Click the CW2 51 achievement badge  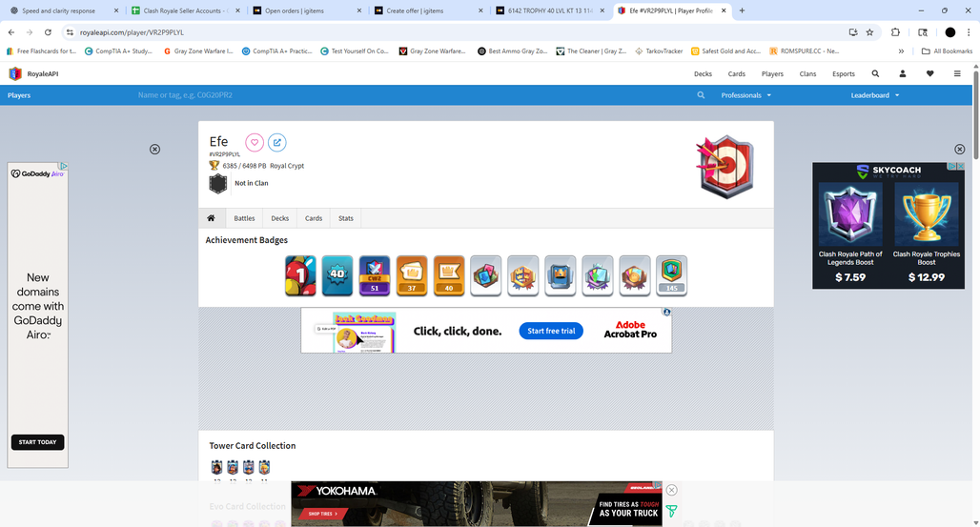point(375,275)
